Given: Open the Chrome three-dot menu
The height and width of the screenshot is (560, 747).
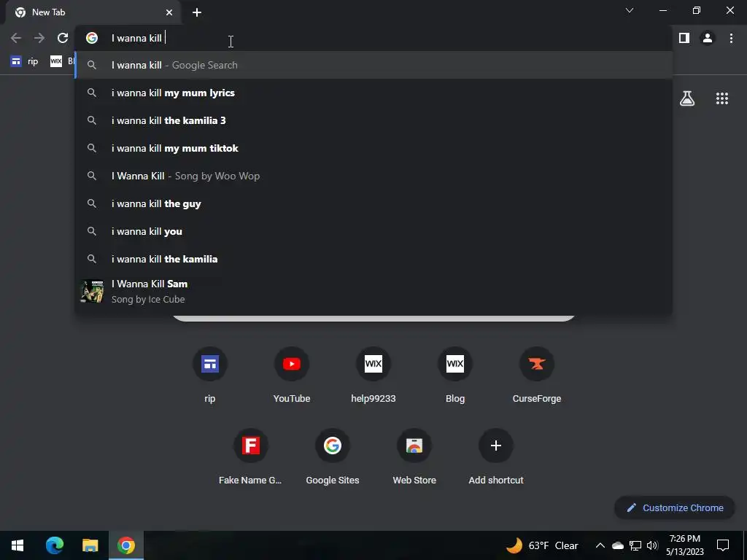Looking at the screenshot, I should [731, 38].
